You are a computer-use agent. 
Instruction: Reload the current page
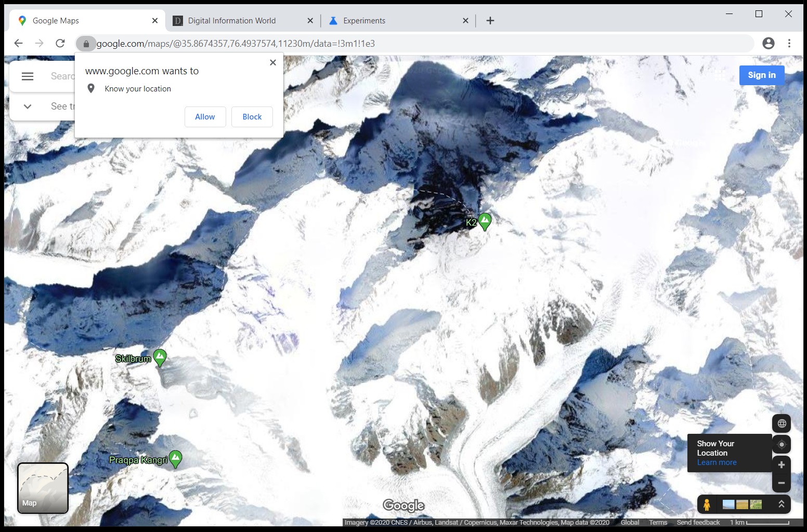point(60,44)
